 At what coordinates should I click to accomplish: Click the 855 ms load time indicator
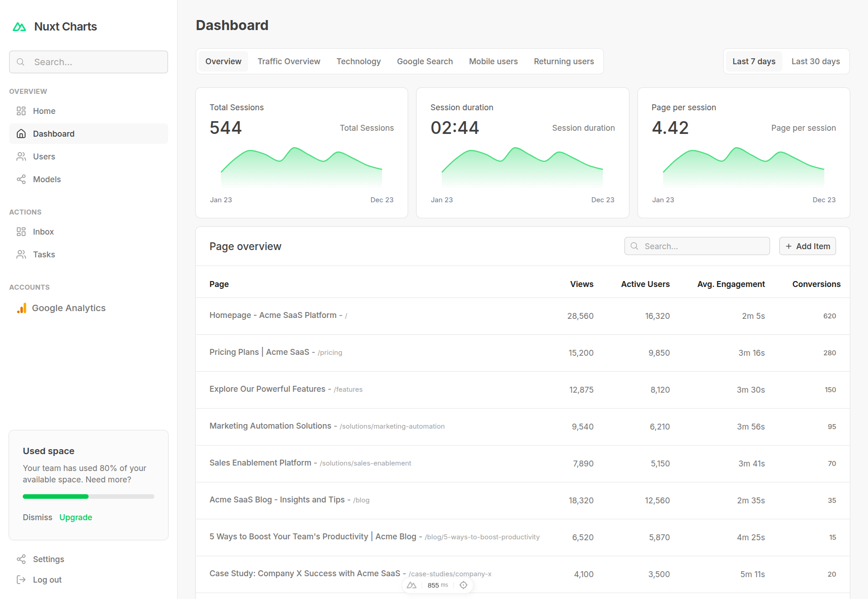tap(438, 585)
